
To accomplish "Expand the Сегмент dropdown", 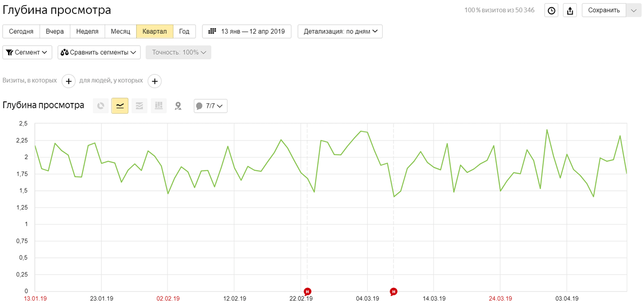I will coord(27,53).
